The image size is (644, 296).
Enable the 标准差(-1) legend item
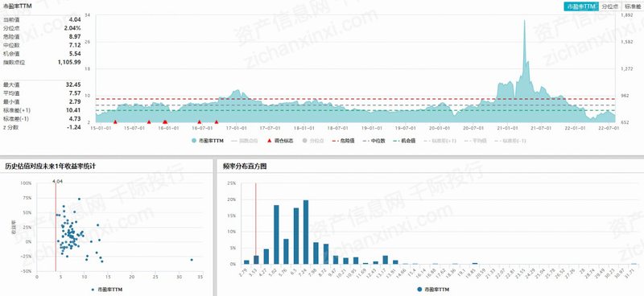pyautogui.click(x=510, y=141)
